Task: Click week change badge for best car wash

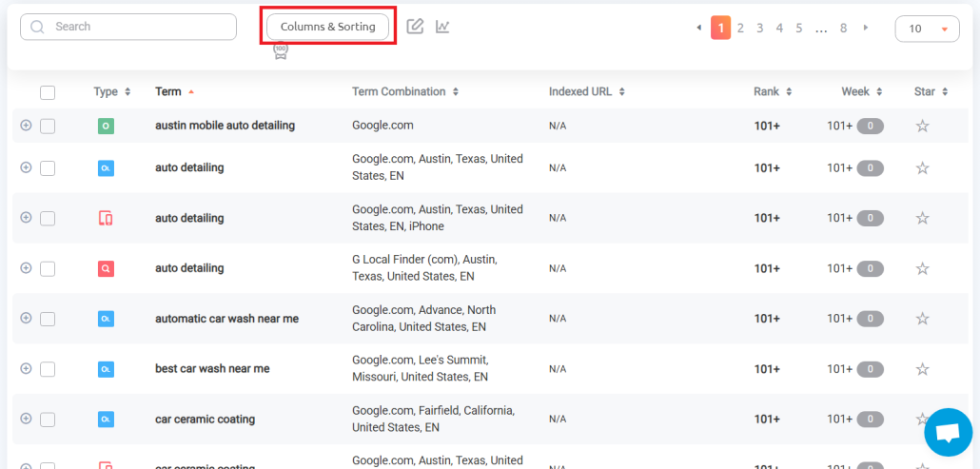Action: (x=870, y=369)
